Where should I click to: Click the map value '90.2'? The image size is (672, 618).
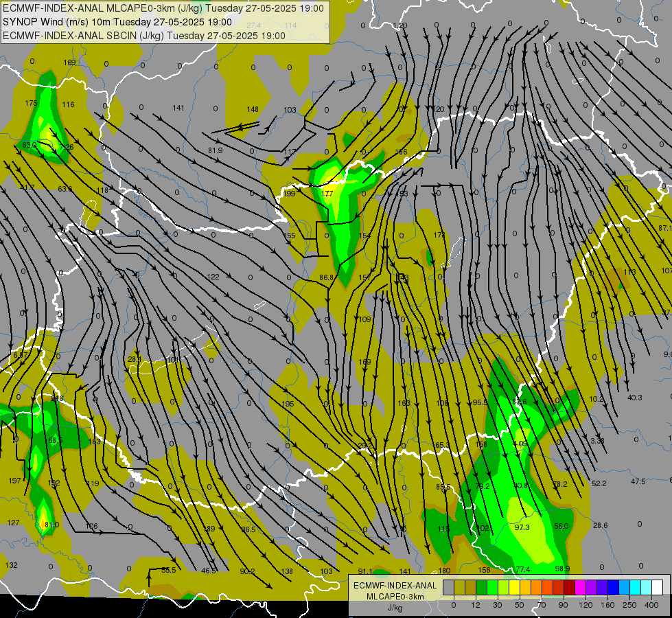247,571
